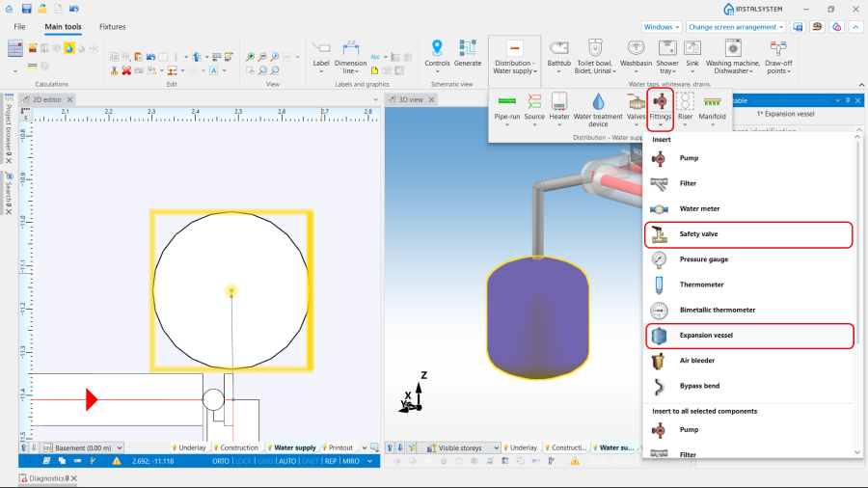Toggle ORTO mode in status bar
Viewport: 868px width, 488px height.
pos(221,461)
